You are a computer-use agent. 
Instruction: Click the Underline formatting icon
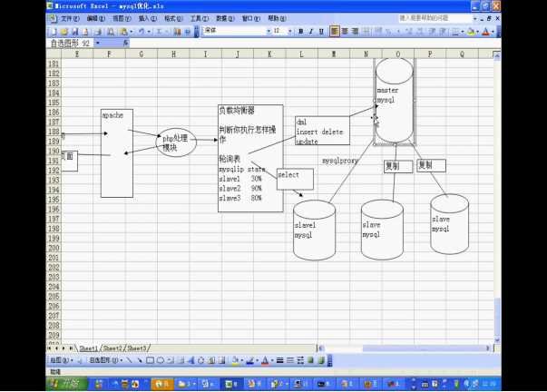(x=321, y=31)
